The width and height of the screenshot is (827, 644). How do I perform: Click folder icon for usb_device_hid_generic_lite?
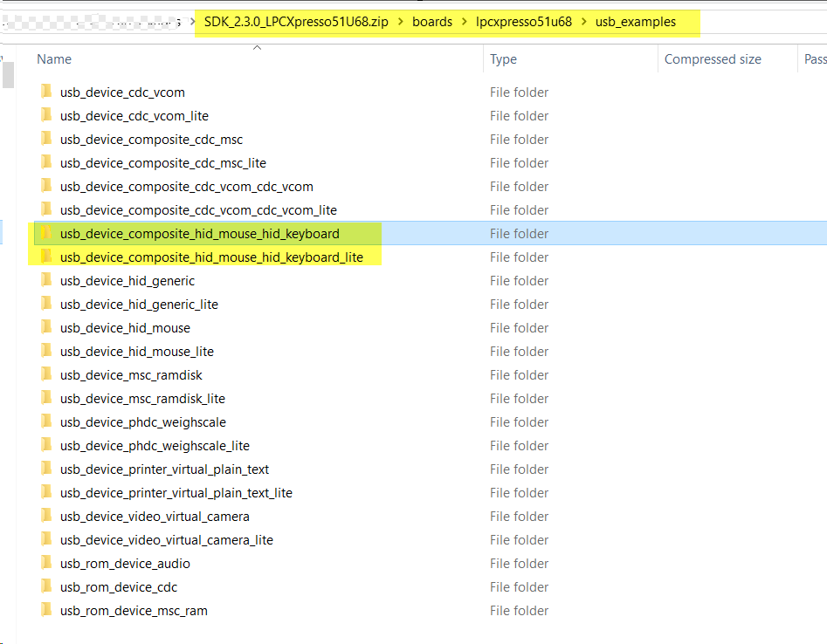[x=46, y=304]
